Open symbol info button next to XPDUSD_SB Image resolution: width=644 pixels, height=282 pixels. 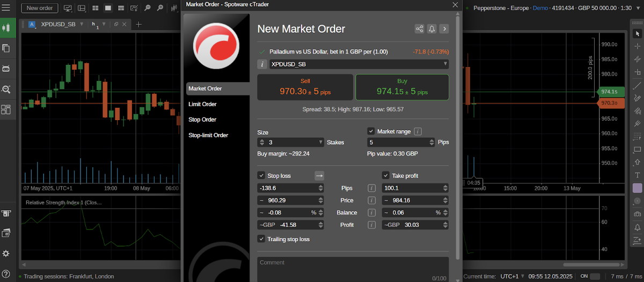(x=262, y=64)
